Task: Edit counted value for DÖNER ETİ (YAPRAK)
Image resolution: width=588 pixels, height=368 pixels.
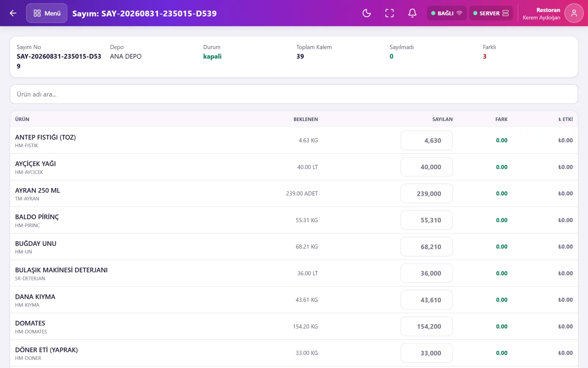Action: (x=426, y=353)
